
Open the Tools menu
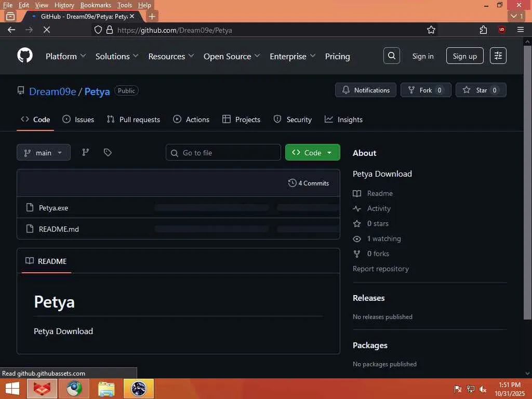[125, 5]
